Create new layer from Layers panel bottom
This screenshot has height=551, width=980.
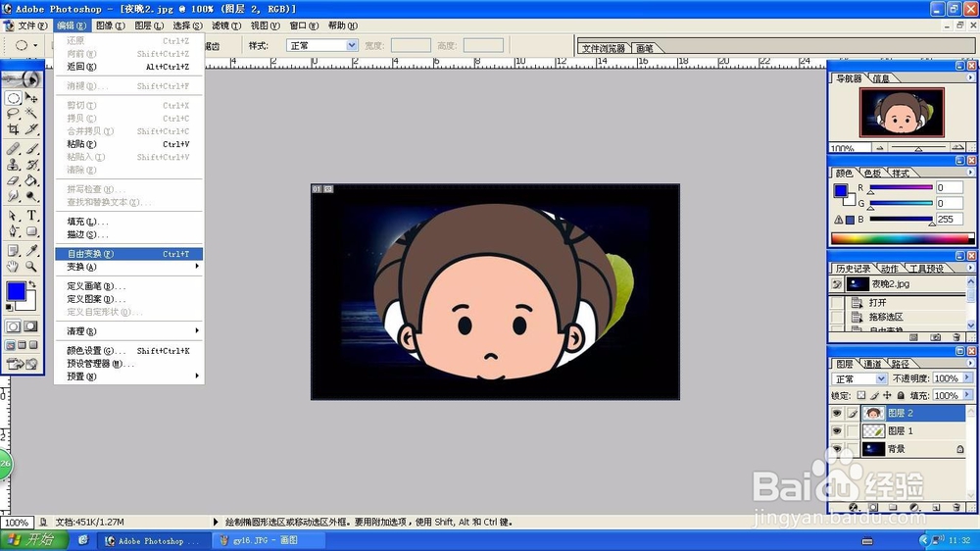pos(936,507)
